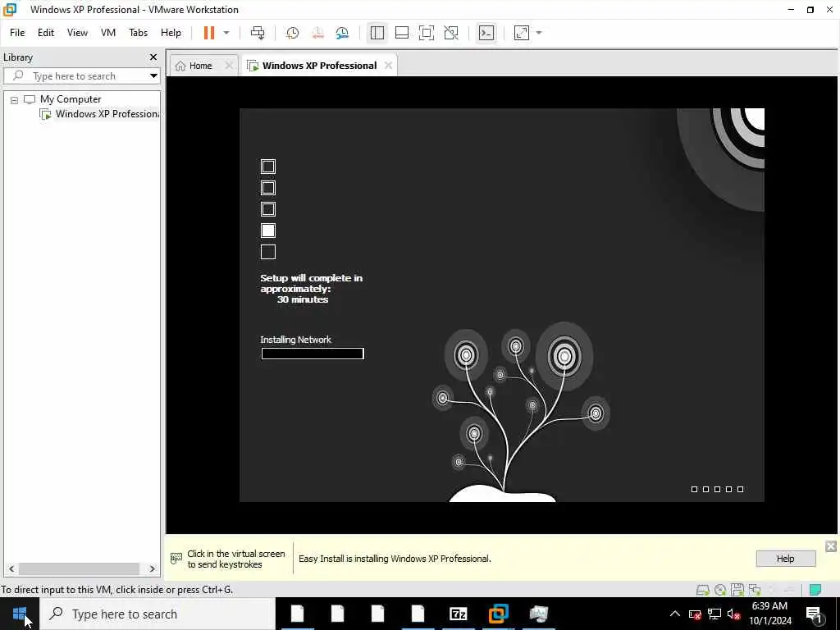The image size is (840, 630).
Task: Take a snapshot of this virtual machine
Action: (x=293, y=33)
